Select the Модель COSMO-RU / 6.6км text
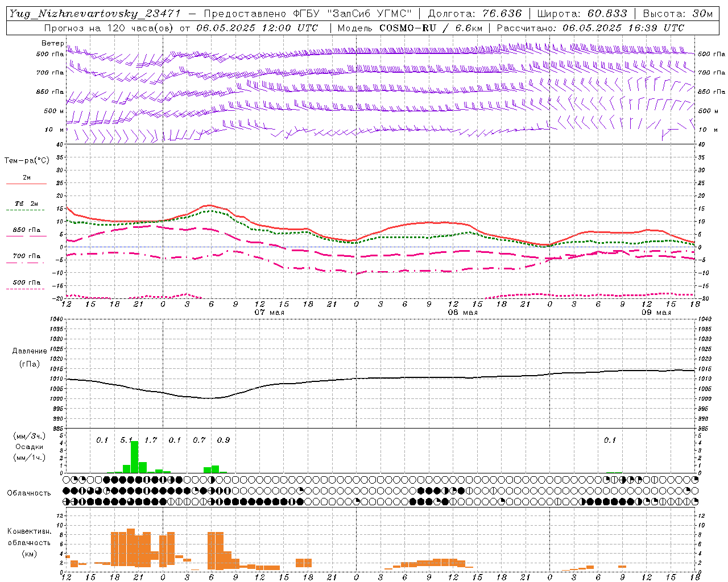 point(410,28)
